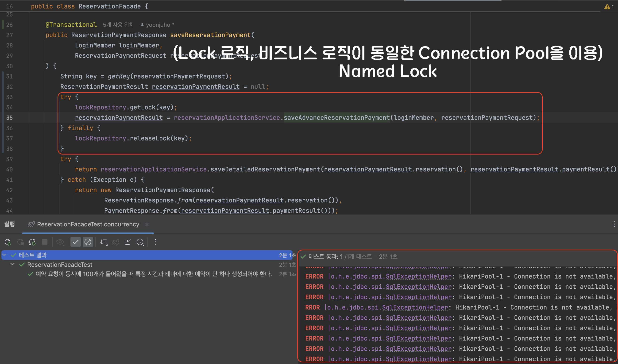The image size is (618, 364).
Task: Select the ReservationFacadeTest.concurrency run tab
Action: [88, 225]
